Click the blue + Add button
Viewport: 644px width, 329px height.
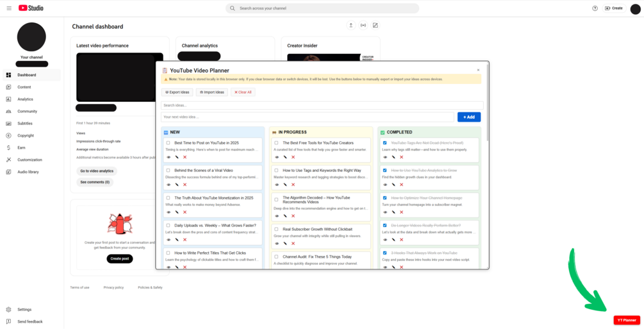[469, 117]
